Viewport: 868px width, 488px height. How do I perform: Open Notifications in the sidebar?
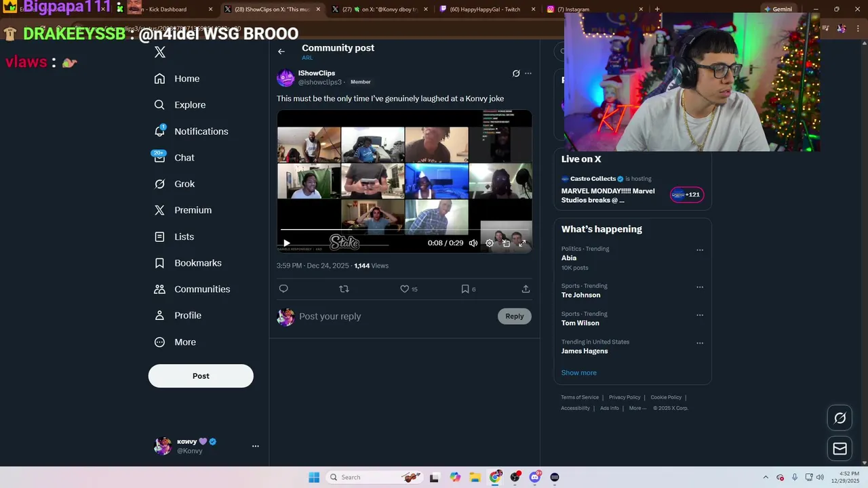coord(191,131)
